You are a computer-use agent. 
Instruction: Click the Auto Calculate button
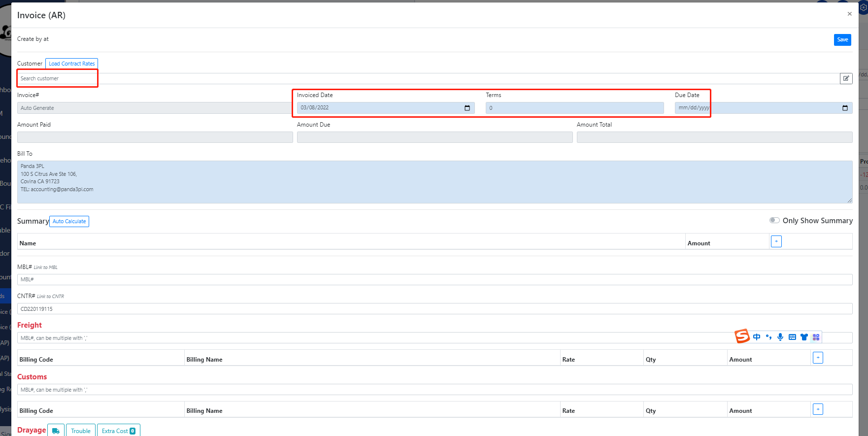tap(69, 221)
